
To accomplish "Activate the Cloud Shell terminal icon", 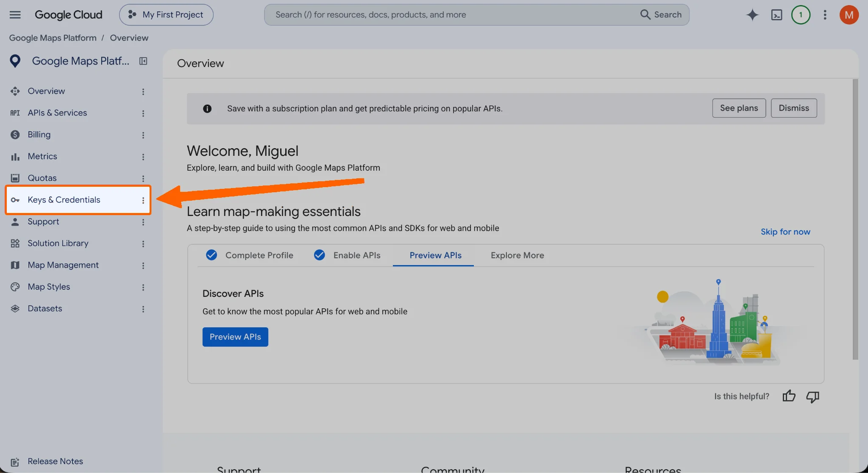I will (x=776, y=15).
